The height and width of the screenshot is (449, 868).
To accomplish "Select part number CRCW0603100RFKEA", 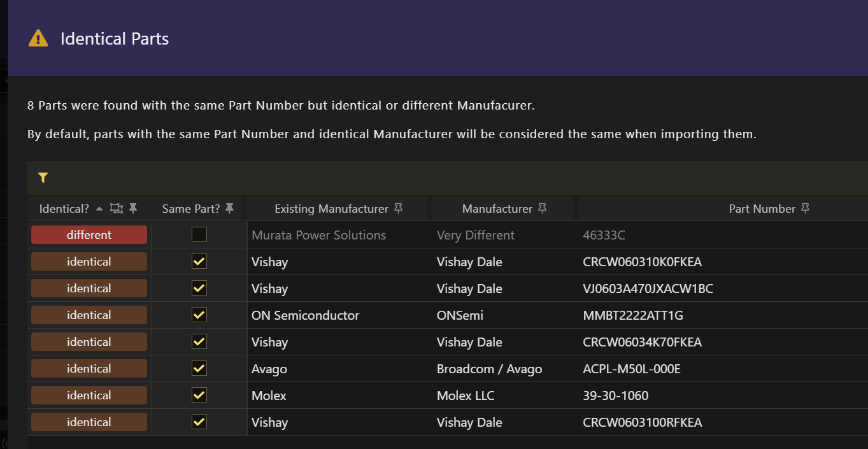I will [643, 422].
